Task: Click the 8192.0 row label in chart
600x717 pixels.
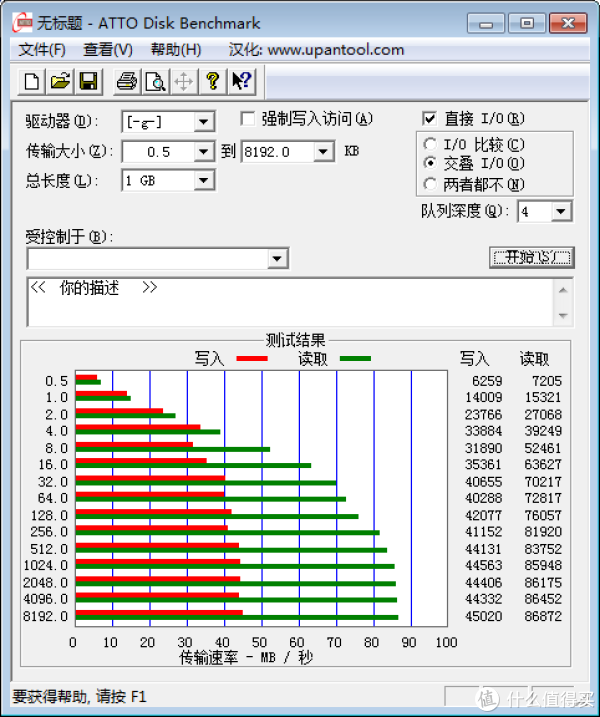Action: coord(46,616)
